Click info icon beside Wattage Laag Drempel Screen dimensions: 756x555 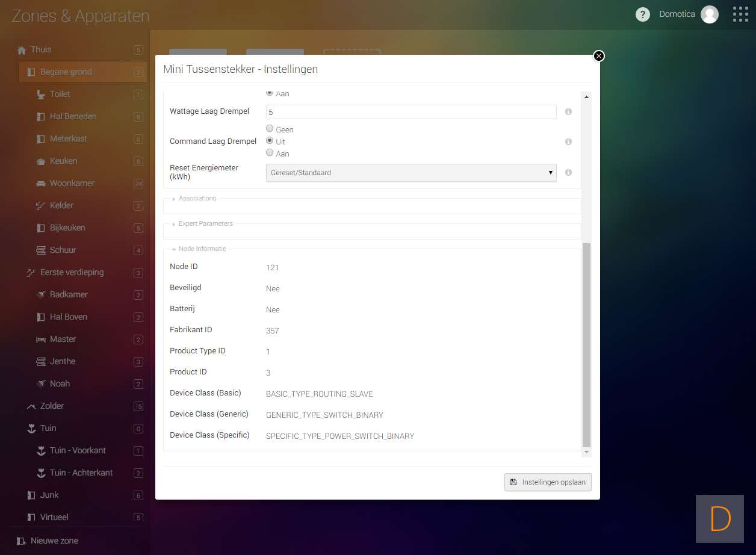568,112
